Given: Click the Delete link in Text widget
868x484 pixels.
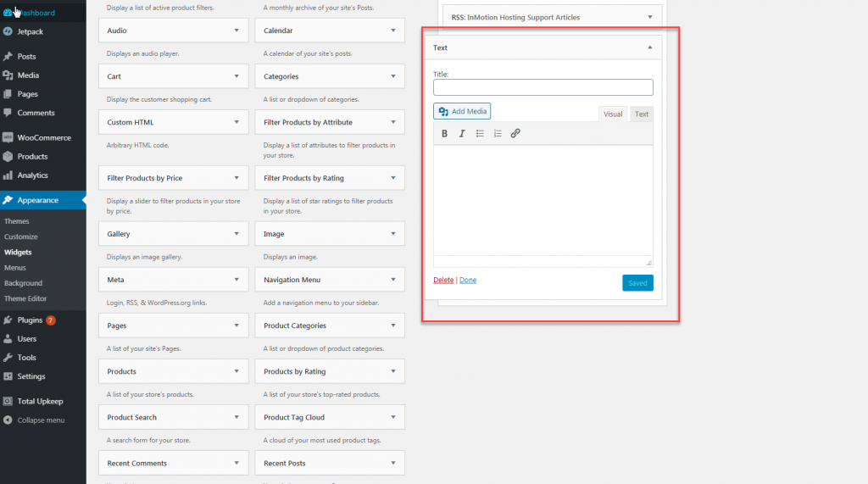Looking at the screenshot, I should click(443, 280).
